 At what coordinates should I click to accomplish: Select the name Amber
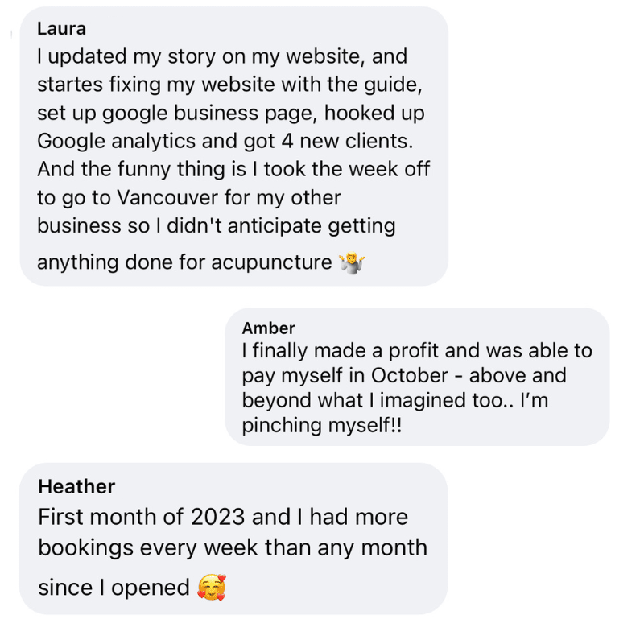[268, 328]
